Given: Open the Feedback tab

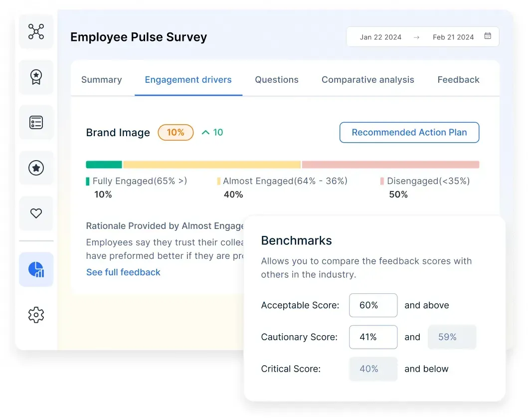Looking at the screenshot, I should 458,79.
